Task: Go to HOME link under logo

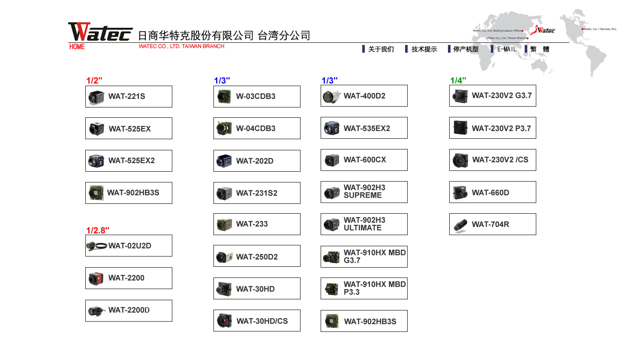Action: pyautogui.click(x=77, y=47)
